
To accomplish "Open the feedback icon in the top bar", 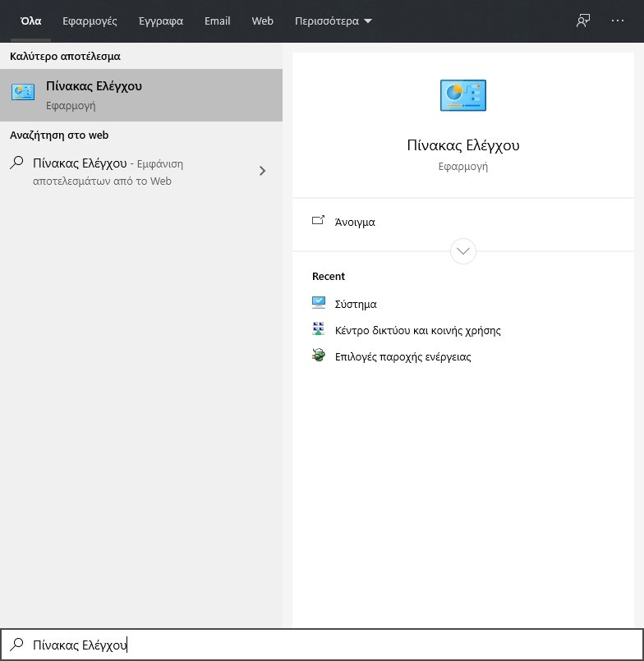I will tap(583, 21).
